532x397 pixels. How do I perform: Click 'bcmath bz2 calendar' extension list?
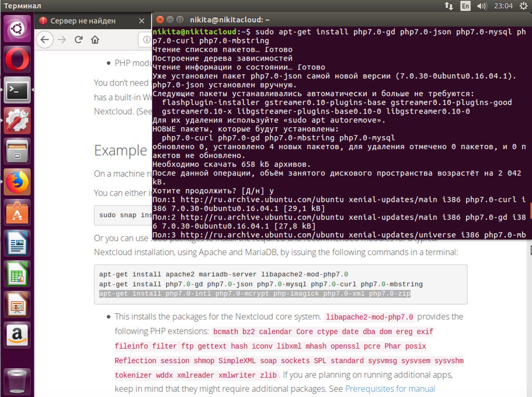(x=323, y=332)
